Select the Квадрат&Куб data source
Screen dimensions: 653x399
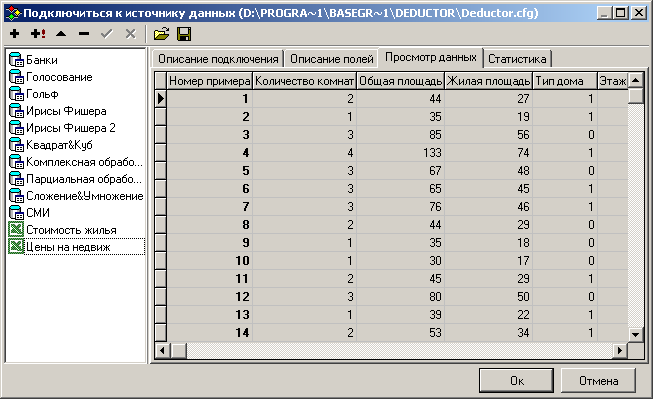click(x=50, y=145)
